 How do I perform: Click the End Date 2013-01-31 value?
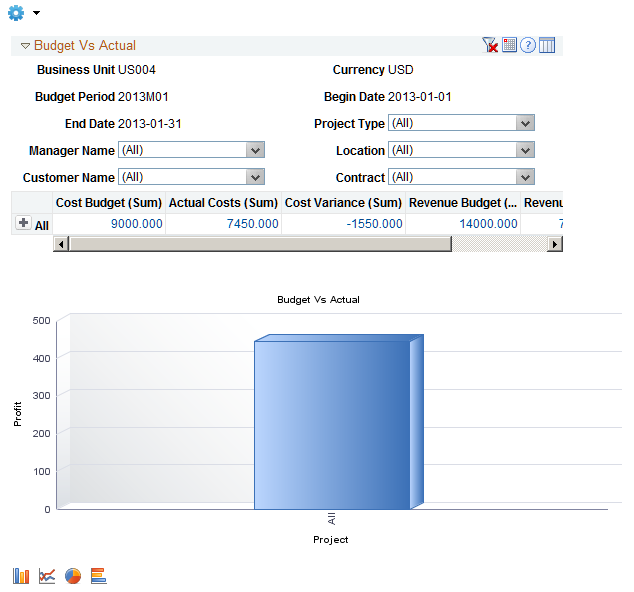pyautogui.click(x=150, y=124)
